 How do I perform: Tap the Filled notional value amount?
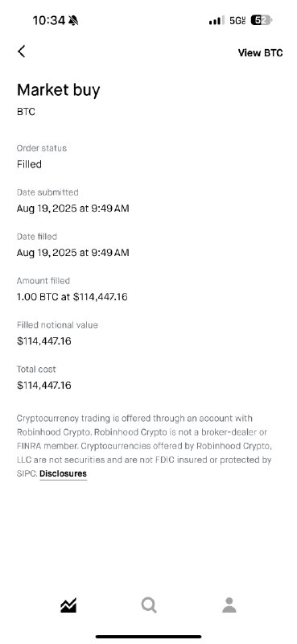click(44, 341)
